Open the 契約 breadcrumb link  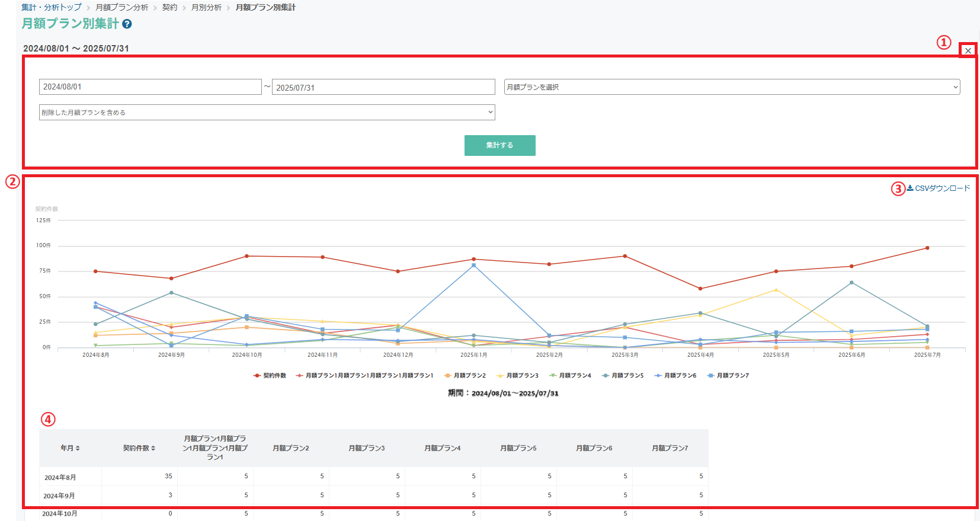tap(169, 8)
